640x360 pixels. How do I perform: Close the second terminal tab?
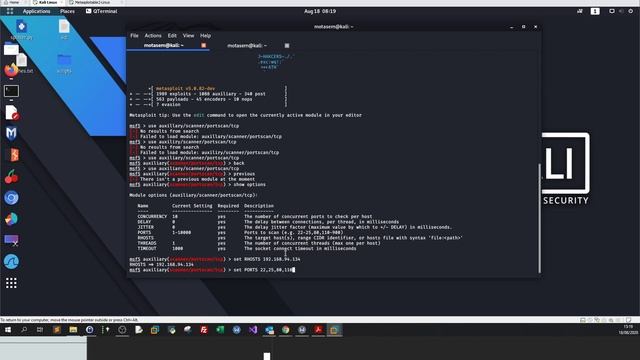pos(287,45)
